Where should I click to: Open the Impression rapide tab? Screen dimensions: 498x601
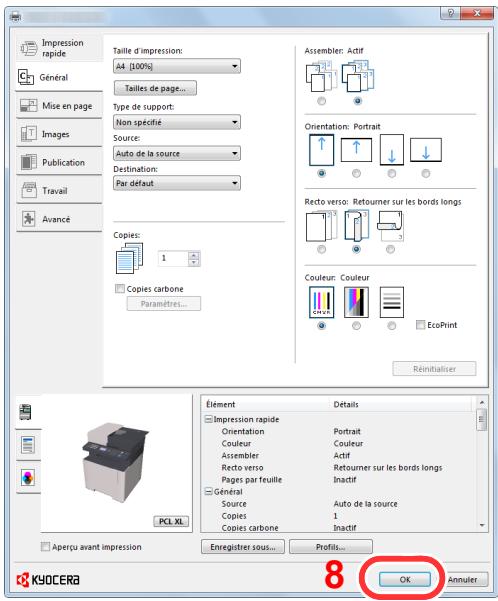coord(59,48)
